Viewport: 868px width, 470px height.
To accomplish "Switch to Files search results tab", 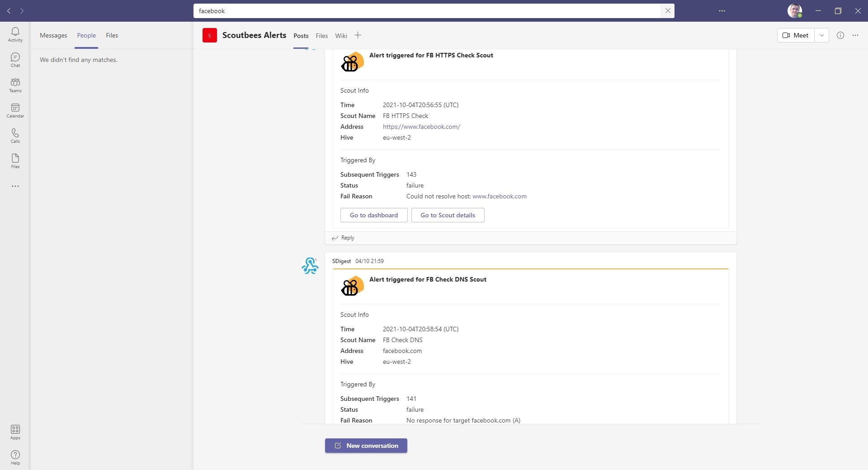I will point(112,35).
